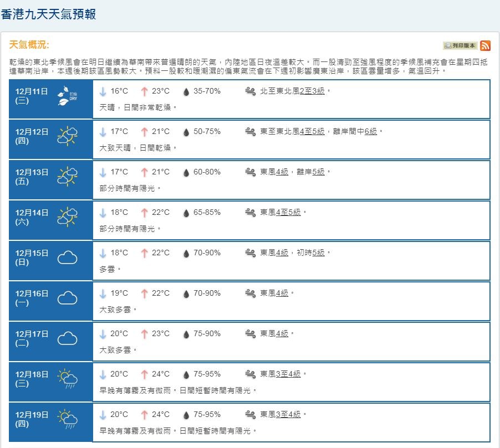The image size is (500, 448).
Task: Click the 天晴，日間非常乾燥 forecast text
Action: tap(138, 107)
